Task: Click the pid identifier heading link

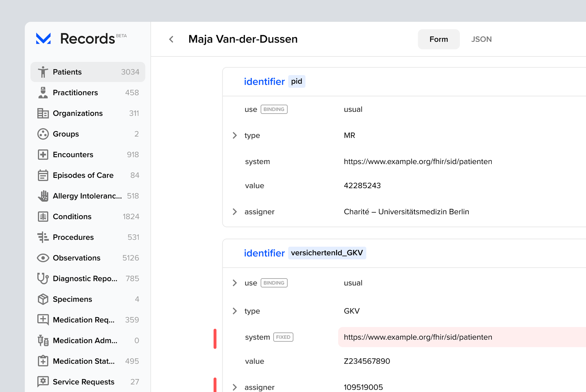Action: 264,81
